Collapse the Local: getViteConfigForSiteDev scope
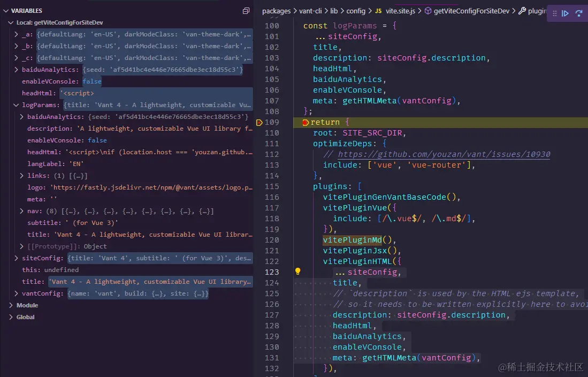 tap(11, 22)
